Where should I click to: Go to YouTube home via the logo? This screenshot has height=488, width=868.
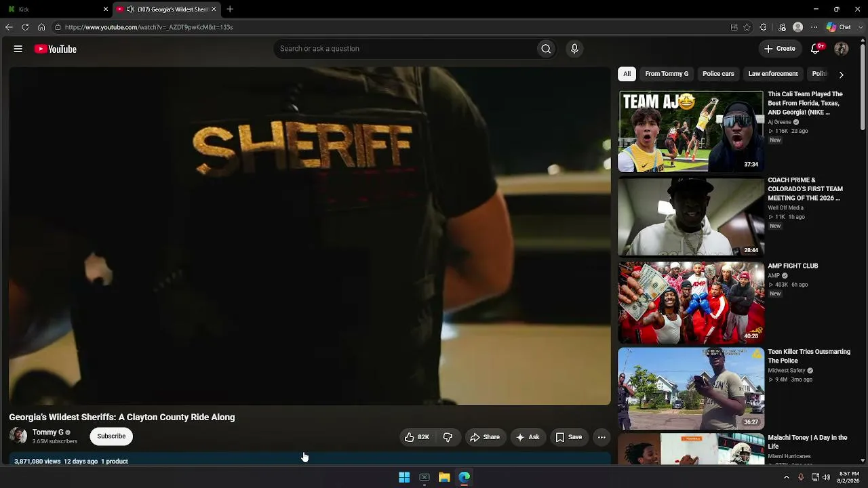point(56,49)
